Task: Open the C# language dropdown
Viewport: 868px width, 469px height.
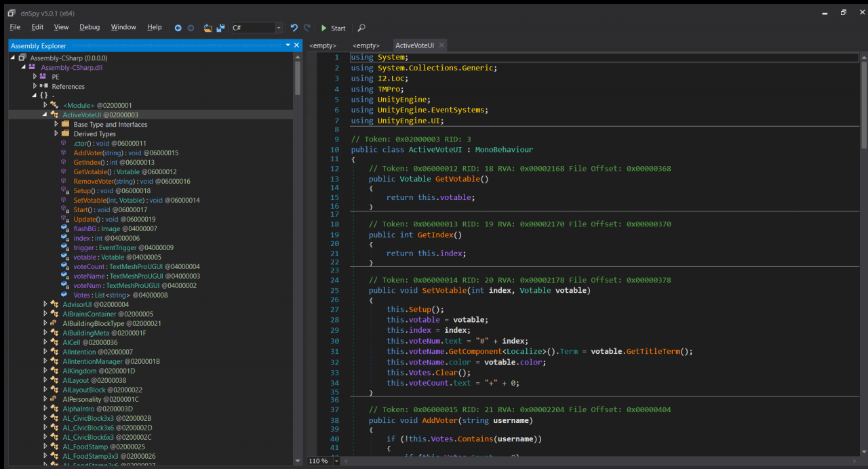Action: (278, 28)
